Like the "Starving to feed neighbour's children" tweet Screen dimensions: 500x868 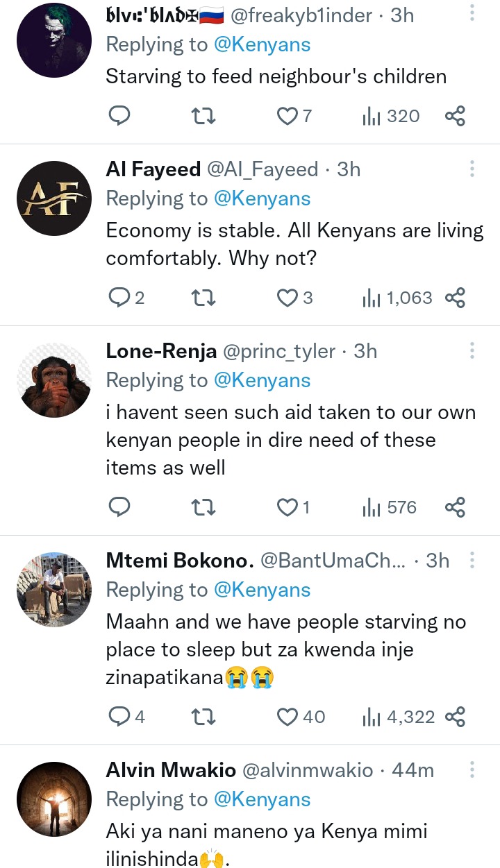[x=287, y=117]
